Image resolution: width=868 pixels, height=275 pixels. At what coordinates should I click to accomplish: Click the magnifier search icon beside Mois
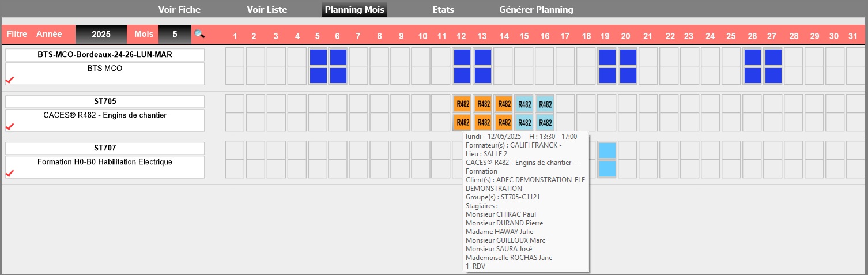click(x=199, y=34)
